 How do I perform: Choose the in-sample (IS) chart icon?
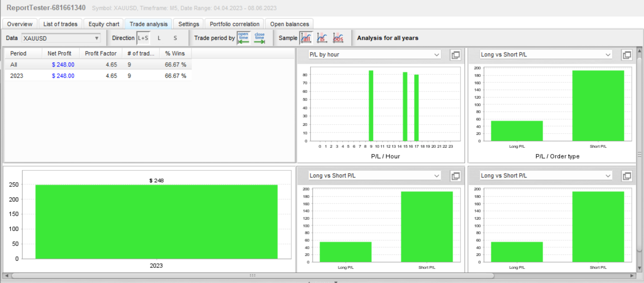322,38
